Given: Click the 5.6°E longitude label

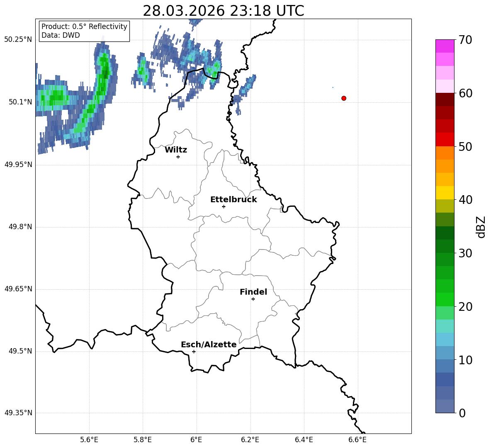Looking at the screenshot, I should (x=89, y=440).
